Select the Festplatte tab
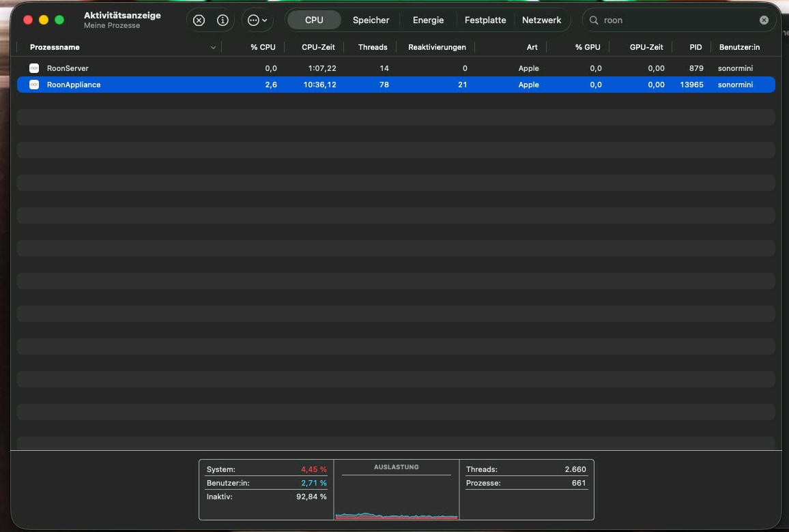789x532 pixels. [x=485, y=20]
